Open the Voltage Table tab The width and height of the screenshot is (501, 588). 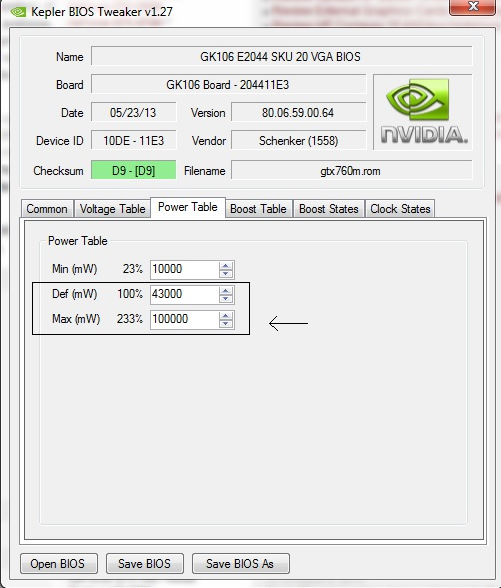[112, 208]
